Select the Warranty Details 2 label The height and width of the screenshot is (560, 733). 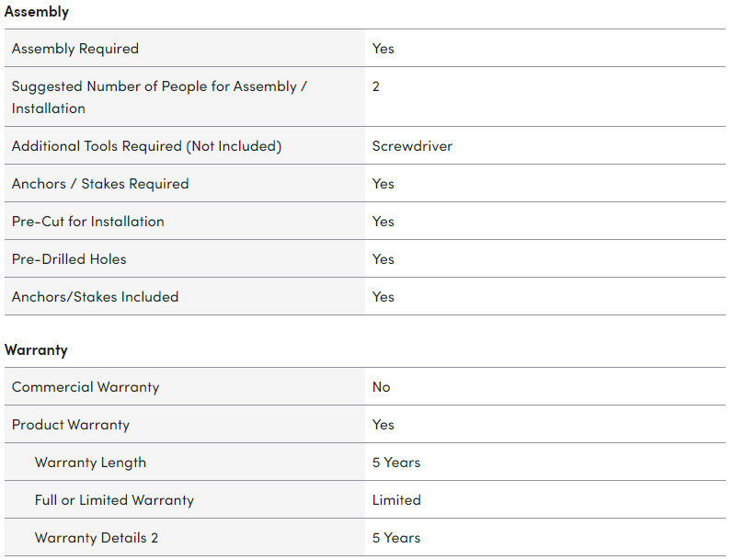97,537
